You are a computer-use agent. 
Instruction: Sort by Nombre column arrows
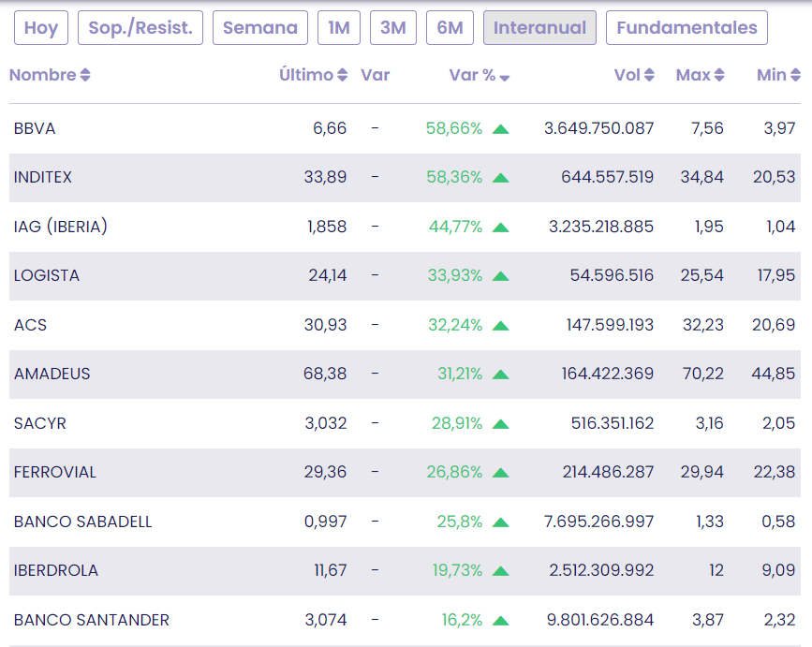point(85,76)
